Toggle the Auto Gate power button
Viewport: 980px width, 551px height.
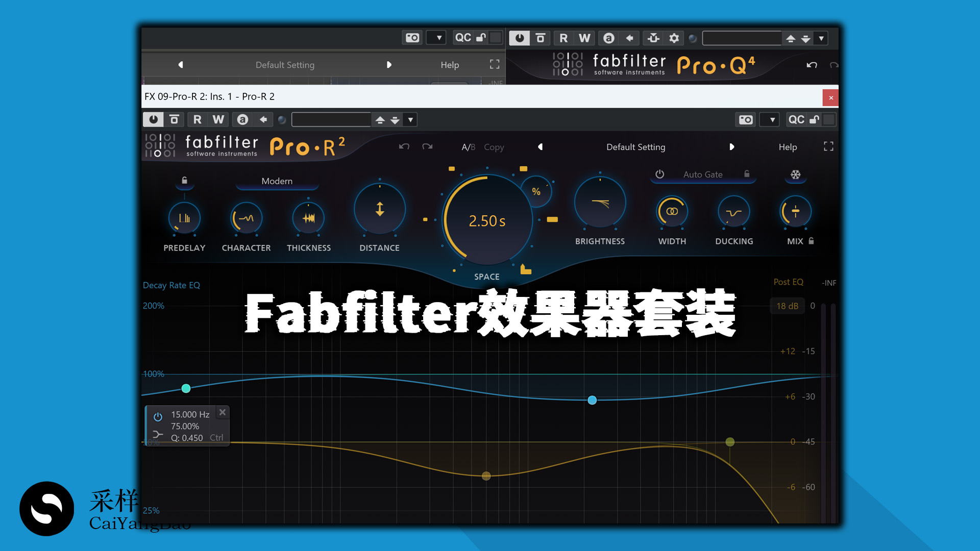659,174
